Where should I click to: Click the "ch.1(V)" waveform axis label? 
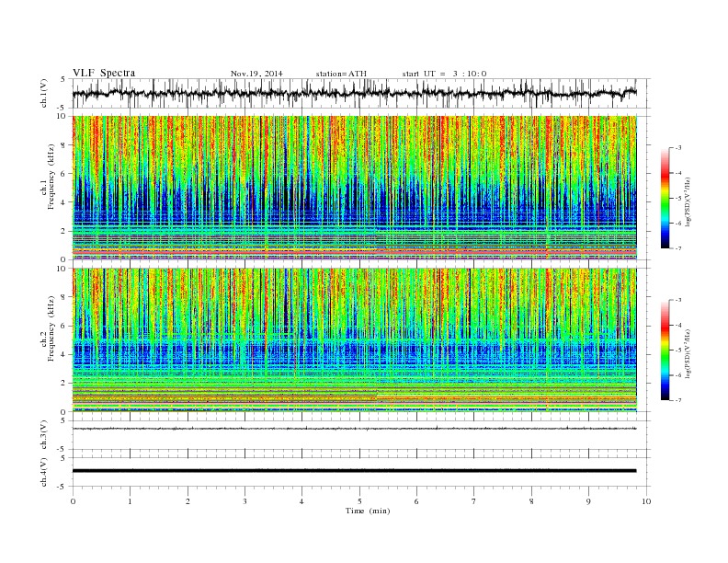[x=44, y=93]
